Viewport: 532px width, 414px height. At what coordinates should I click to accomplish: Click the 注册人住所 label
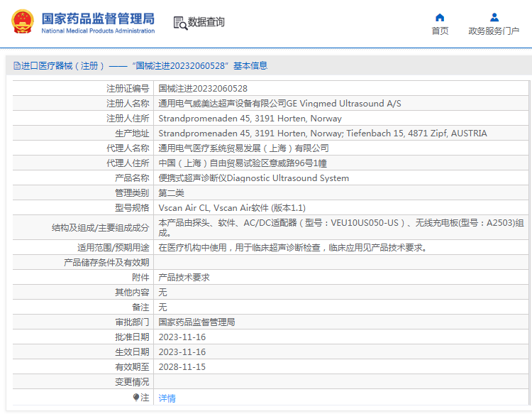click(128, 119)
